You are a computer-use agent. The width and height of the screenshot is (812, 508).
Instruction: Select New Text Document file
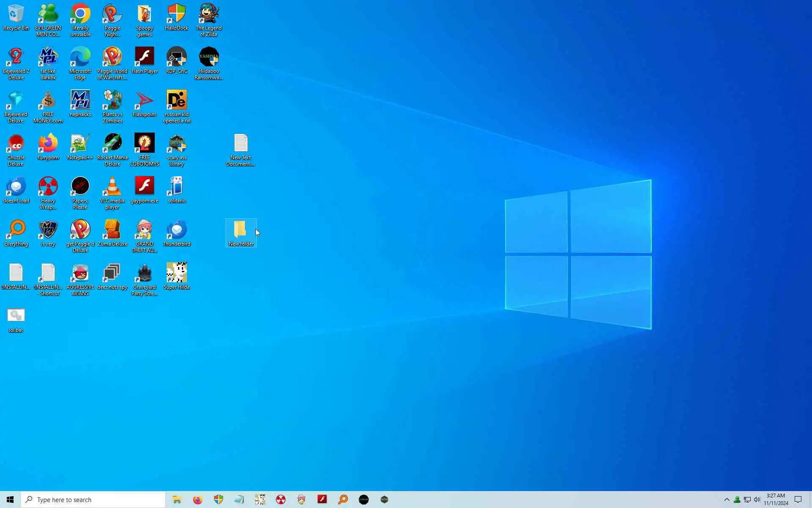tap(240, 144)
